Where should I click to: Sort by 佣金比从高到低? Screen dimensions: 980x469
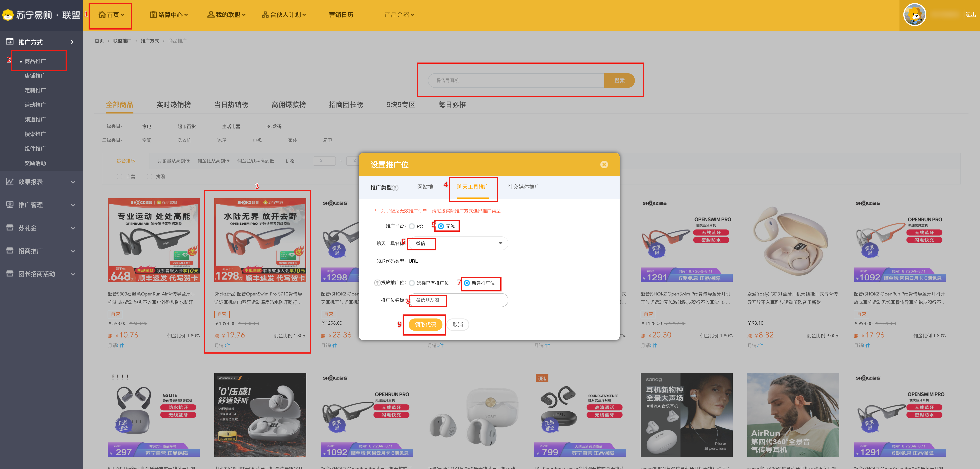click(x=213, y=161)
